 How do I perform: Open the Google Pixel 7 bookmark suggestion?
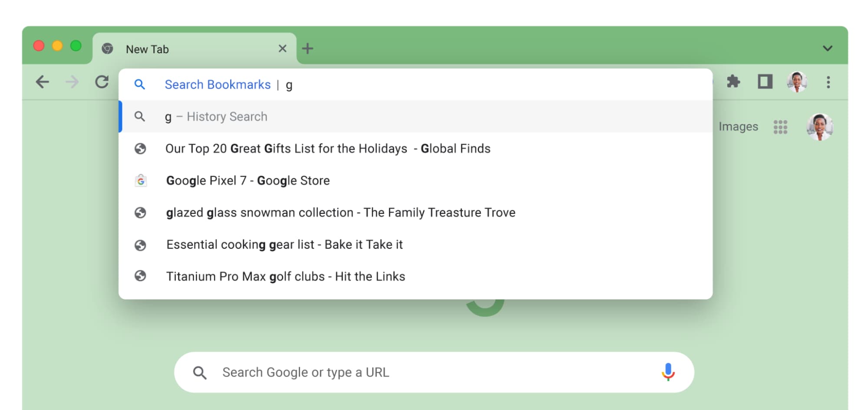point(248,180)
